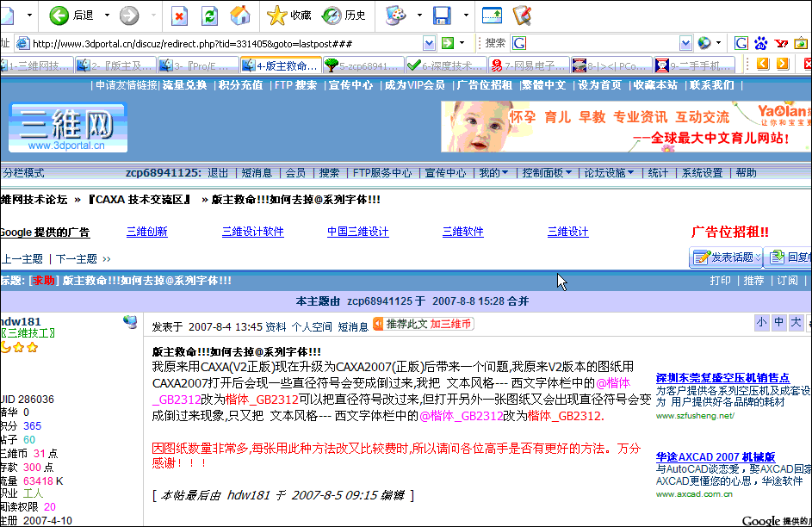Switch to tab 5-zcp68941…
This screenshot has height=527, width=812.
point(363,65)
